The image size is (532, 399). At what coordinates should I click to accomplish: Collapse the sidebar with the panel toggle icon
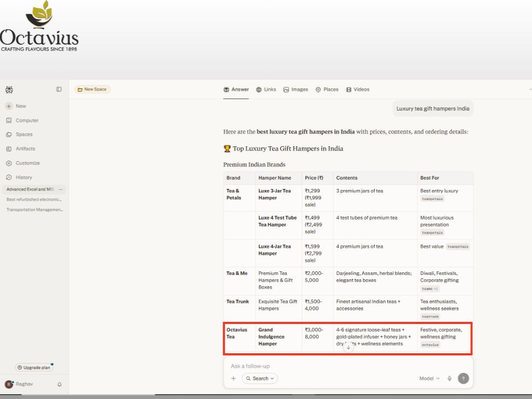[59, 89]
